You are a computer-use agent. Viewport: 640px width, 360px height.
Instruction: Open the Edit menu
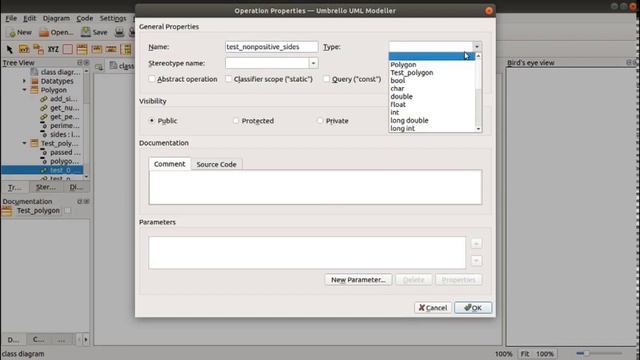pyautogui.click(x=29, y=18)
